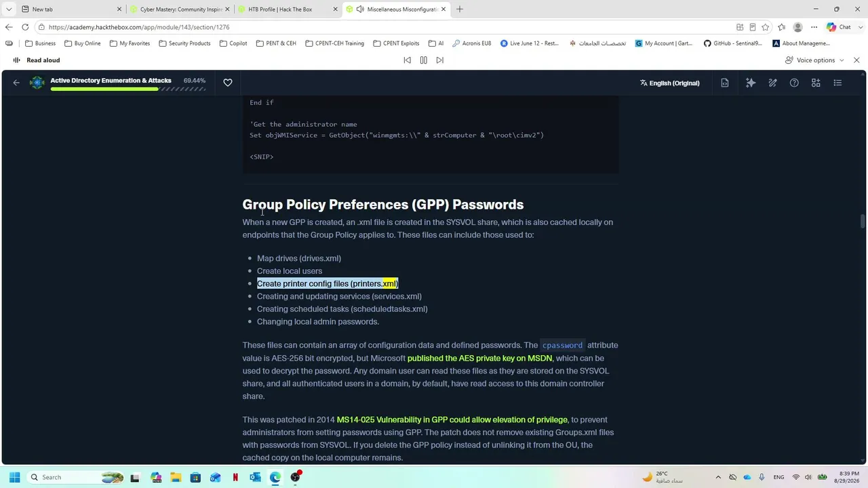The image size is (868, 488).
Task: Open Voice options dropdown
Action: click(814, 60)
